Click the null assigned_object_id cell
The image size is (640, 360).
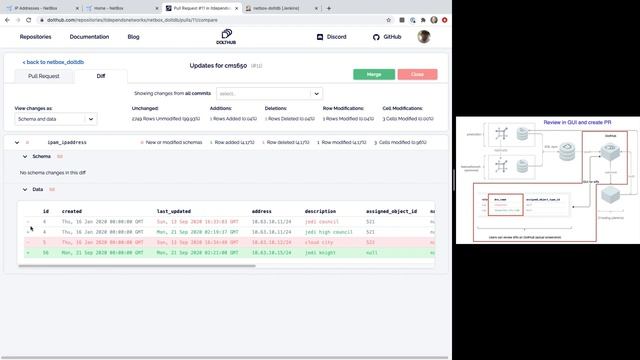click(x=371, y=253)
